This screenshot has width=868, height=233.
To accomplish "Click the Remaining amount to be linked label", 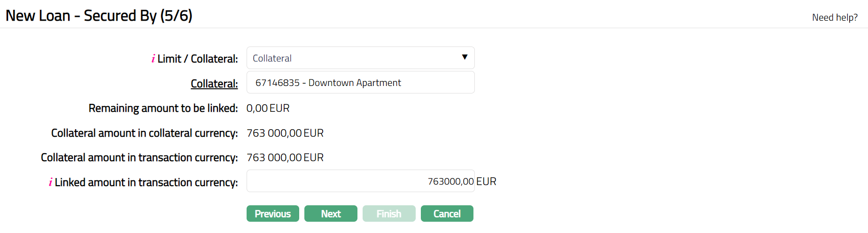I will pyautogui.click(x=163, y=109).
